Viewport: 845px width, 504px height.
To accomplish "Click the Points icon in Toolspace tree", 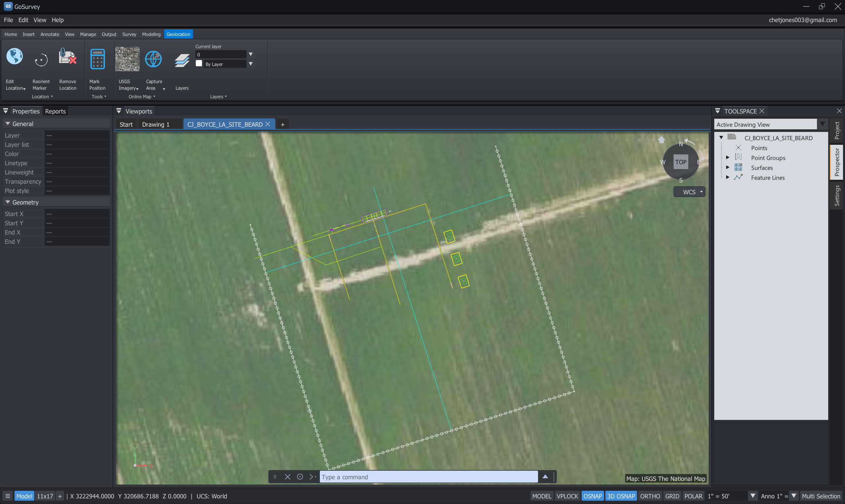I will pyautogui.click(x=738, y=148).
